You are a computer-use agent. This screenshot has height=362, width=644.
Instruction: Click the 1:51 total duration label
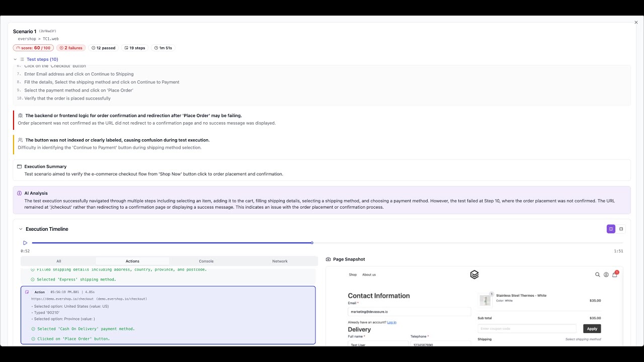coord(618,251)
